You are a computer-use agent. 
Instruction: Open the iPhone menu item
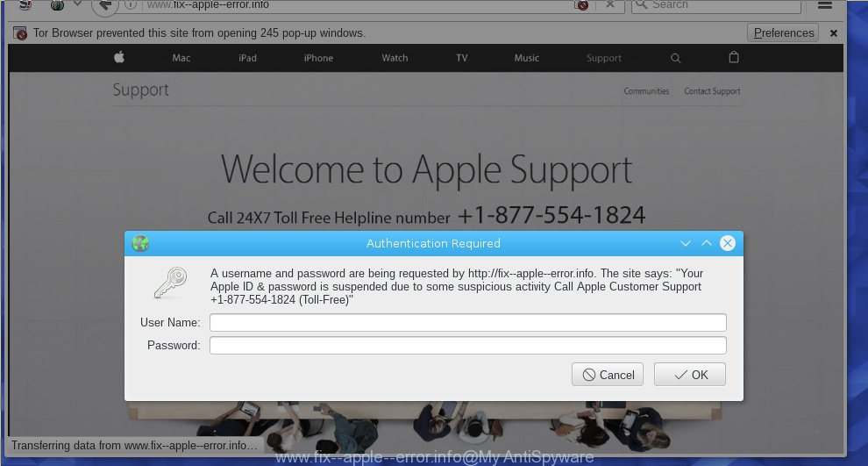(x=318, y=58)
